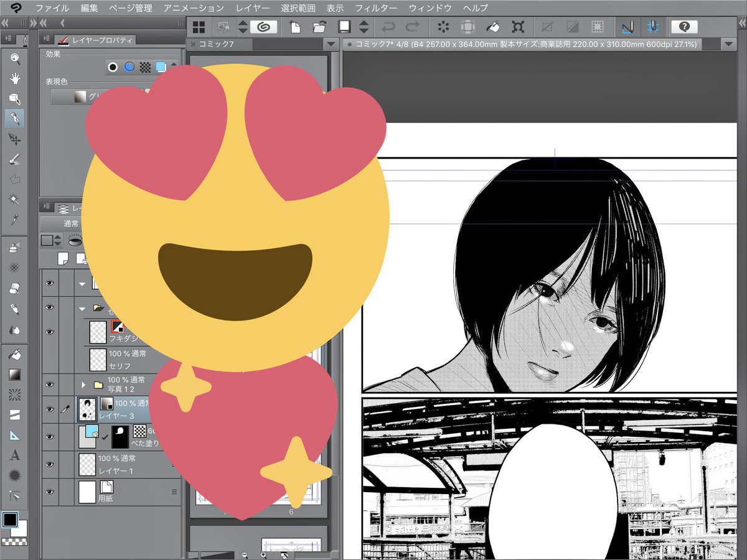This screenshot has width=747, height=560.
Task: Open Clip Studio launcher from command bar
Action: 263,27
